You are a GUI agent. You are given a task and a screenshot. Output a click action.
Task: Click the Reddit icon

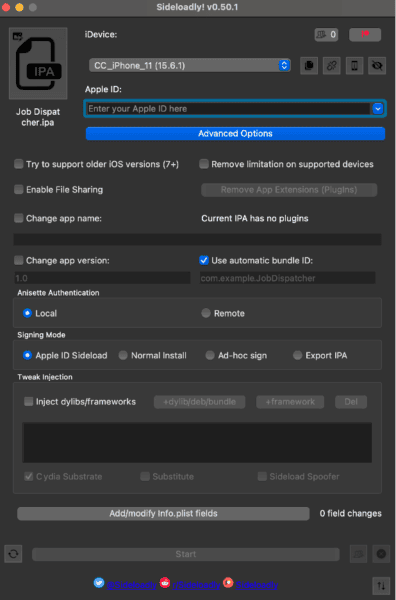pos(165,583)
